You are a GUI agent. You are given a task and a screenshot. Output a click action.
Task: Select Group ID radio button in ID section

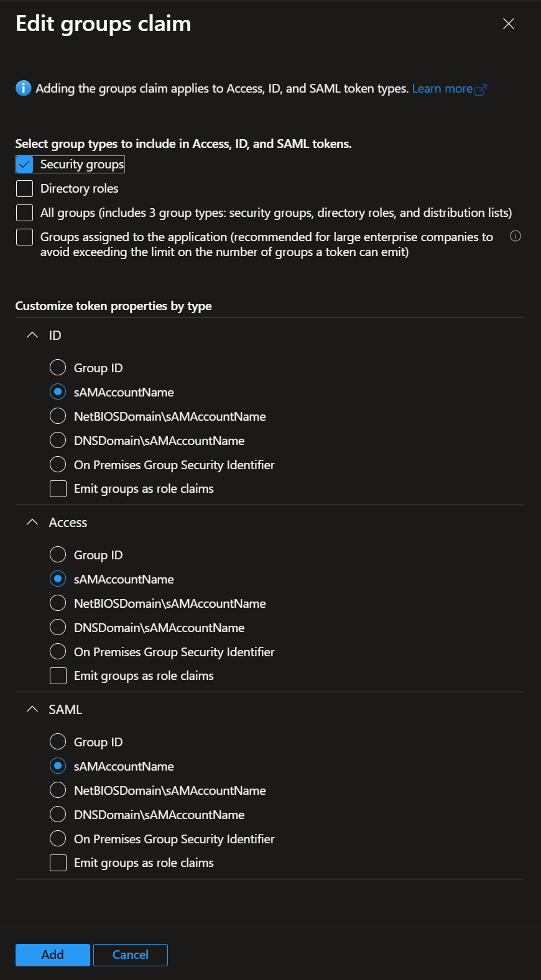58,367
